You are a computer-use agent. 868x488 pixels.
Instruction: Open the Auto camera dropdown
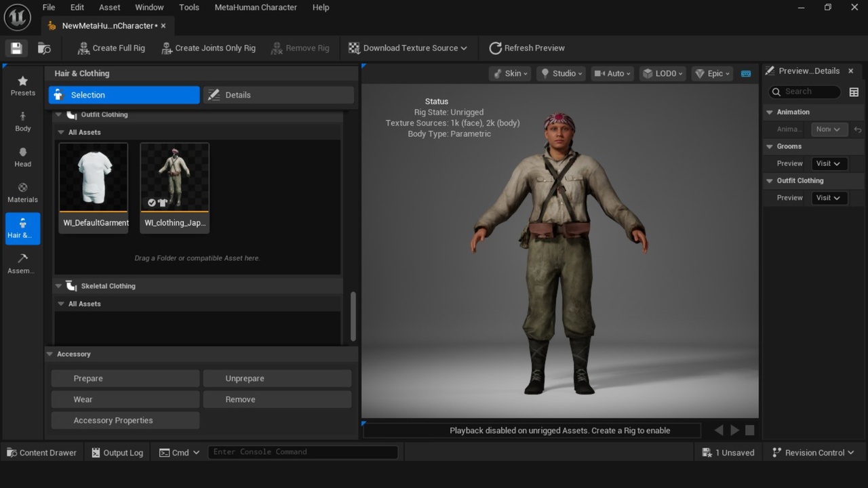(612, 73)
